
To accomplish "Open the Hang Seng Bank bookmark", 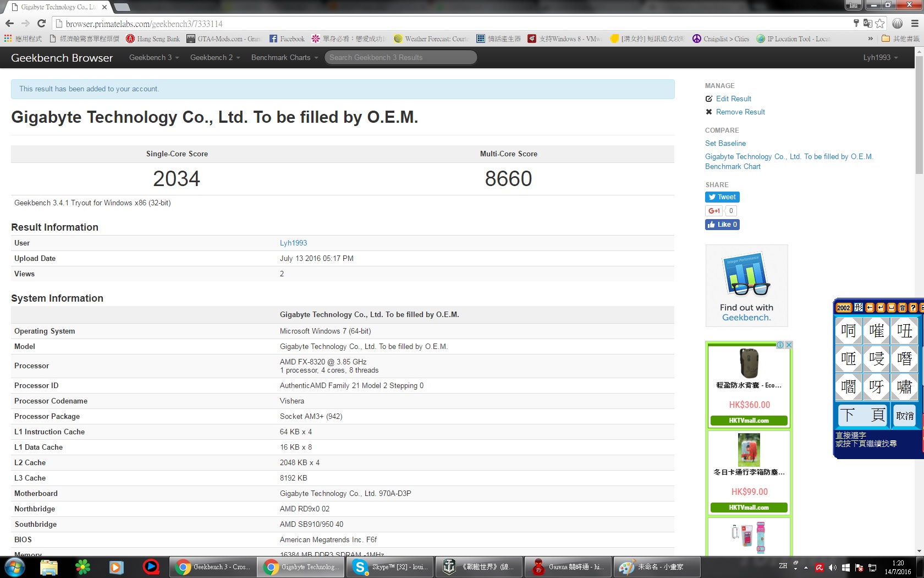I will pos(153,39).
